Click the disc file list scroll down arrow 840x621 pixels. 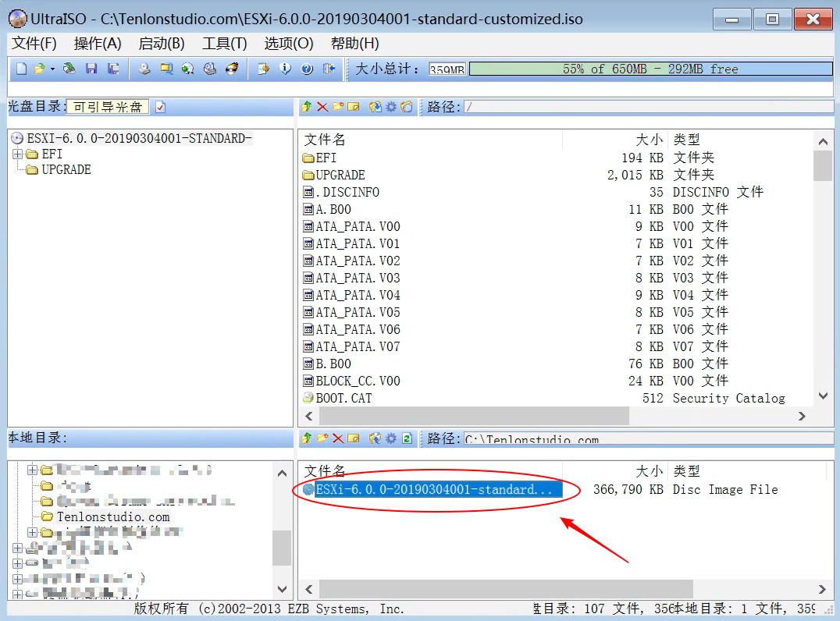tap(824, 396)
